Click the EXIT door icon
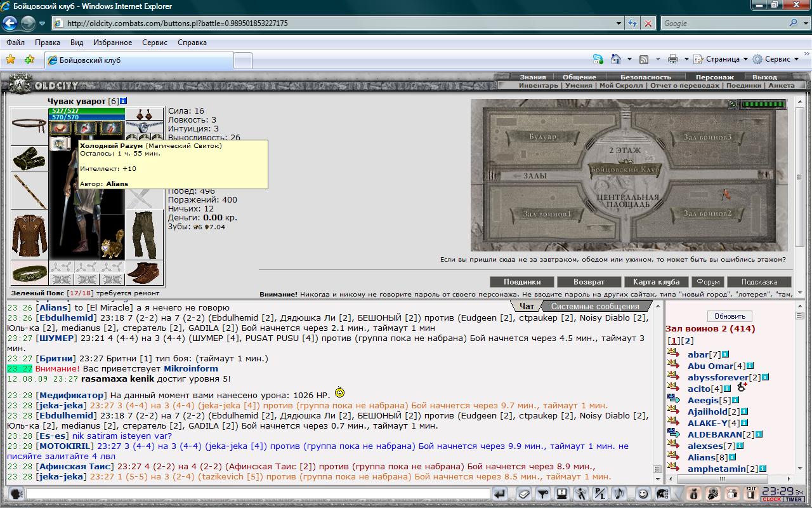The image size is (812, 508). [750, 493]
